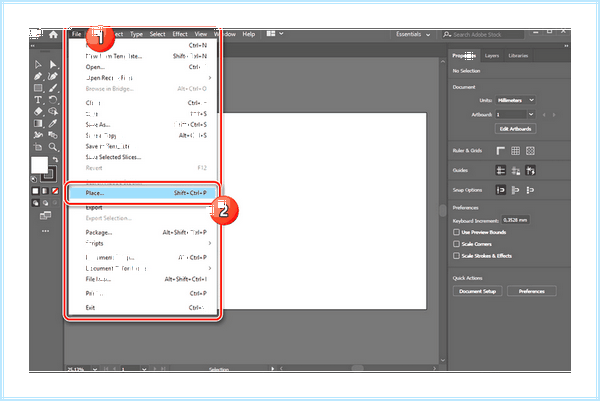Select the Rectangle tool

tap(38, 88)
